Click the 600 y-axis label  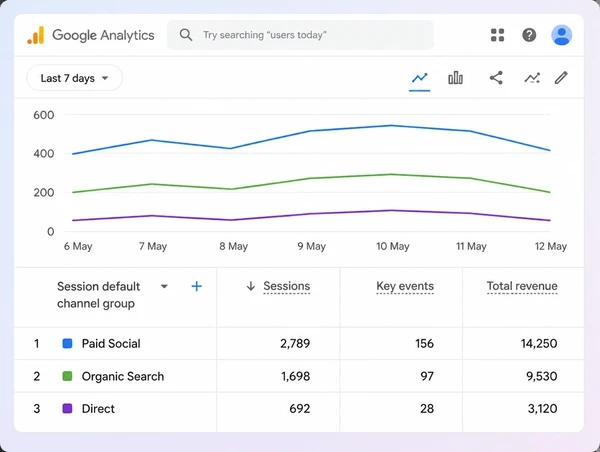coord(44,115)
